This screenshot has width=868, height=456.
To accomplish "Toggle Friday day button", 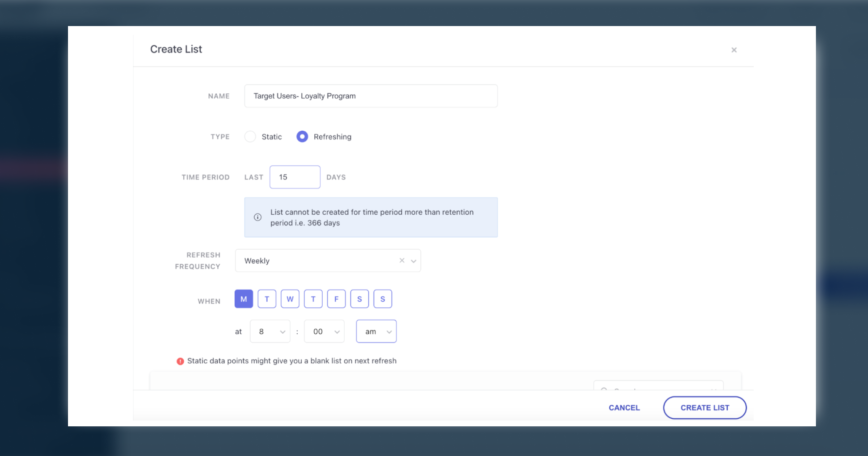I will 336,299.
